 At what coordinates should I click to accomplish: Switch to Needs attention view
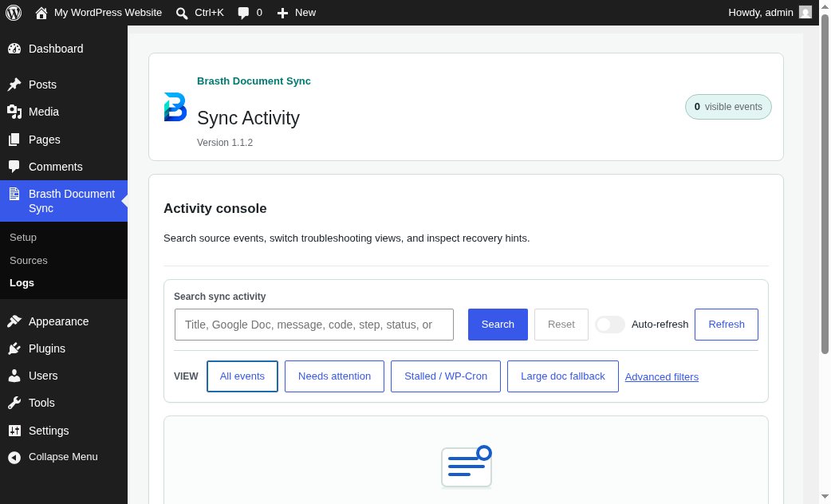[334, 376]
